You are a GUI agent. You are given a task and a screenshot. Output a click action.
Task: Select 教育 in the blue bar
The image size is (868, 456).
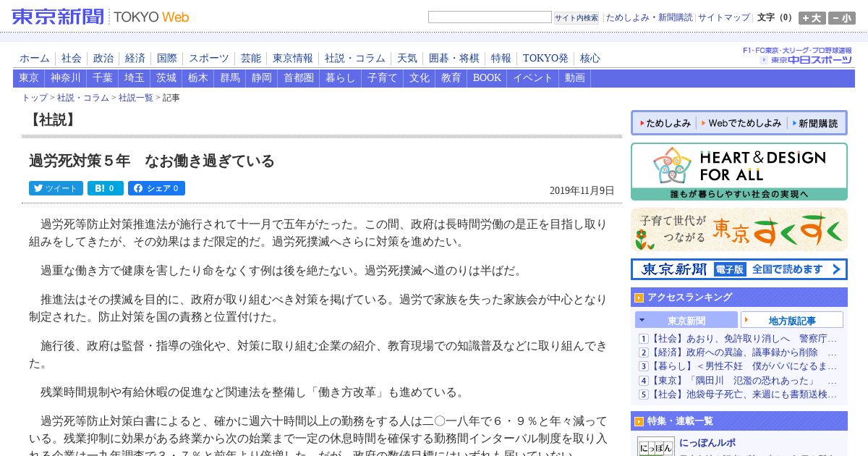451,78
